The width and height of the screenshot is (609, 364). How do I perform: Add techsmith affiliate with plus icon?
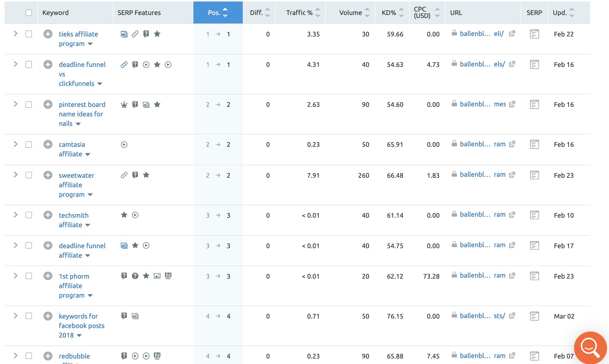48,215
